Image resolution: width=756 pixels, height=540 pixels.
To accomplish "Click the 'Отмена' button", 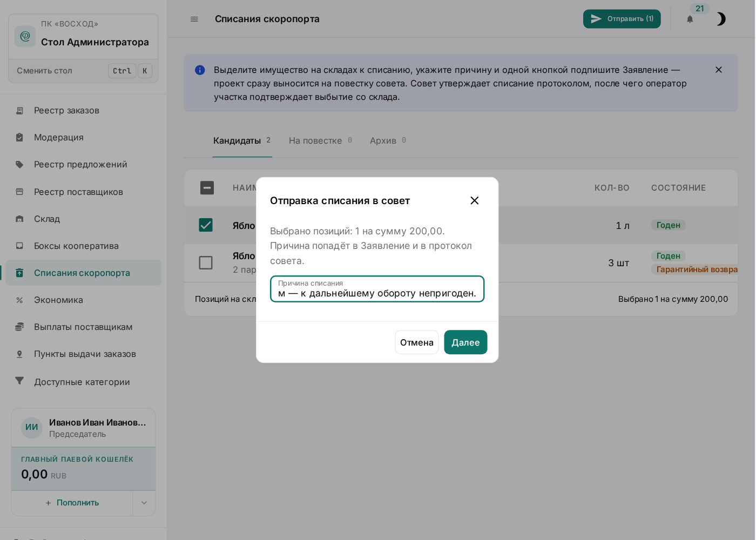I will (x=417, y=342).
